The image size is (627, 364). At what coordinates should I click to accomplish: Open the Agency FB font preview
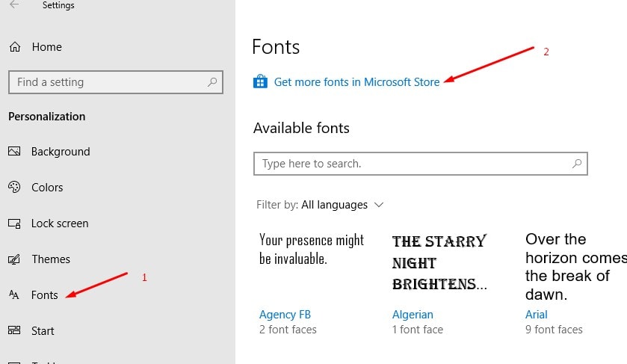click(312, 249)
